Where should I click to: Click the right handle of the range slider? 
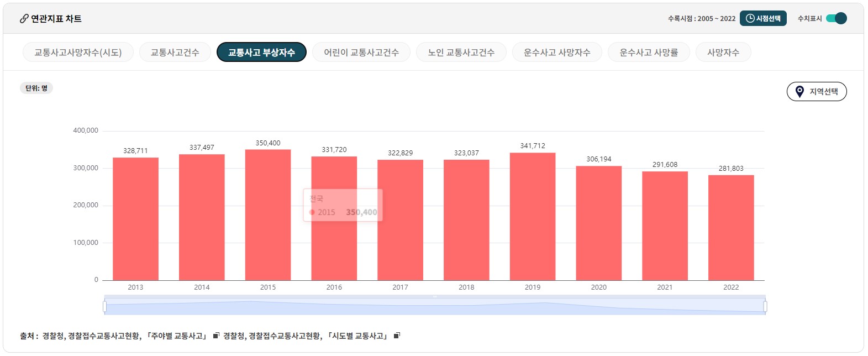coord(765,306)
